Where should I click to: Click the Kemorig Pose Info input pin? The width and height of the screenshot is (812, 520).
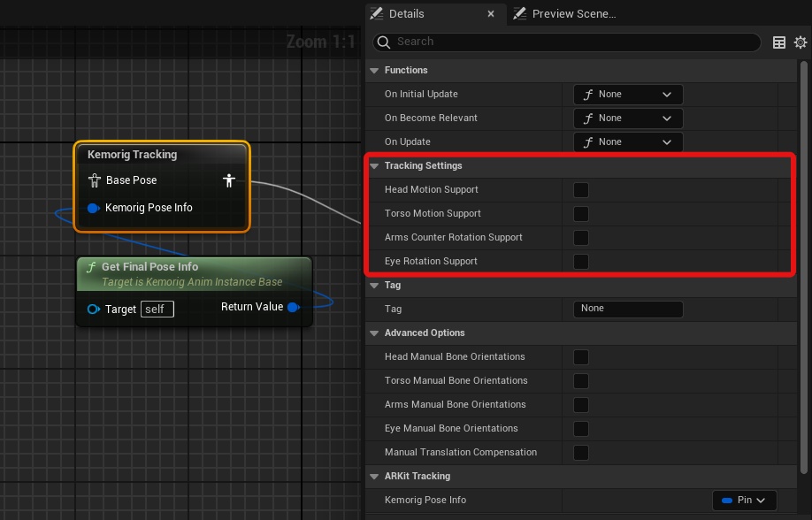(94, 208)
